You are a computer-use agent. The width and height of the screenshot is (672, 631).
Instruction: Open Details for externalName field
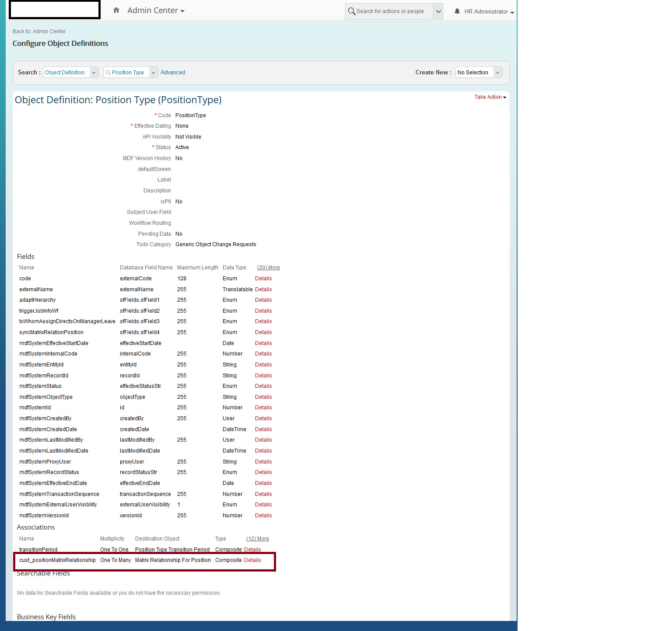tap(263, 289)
